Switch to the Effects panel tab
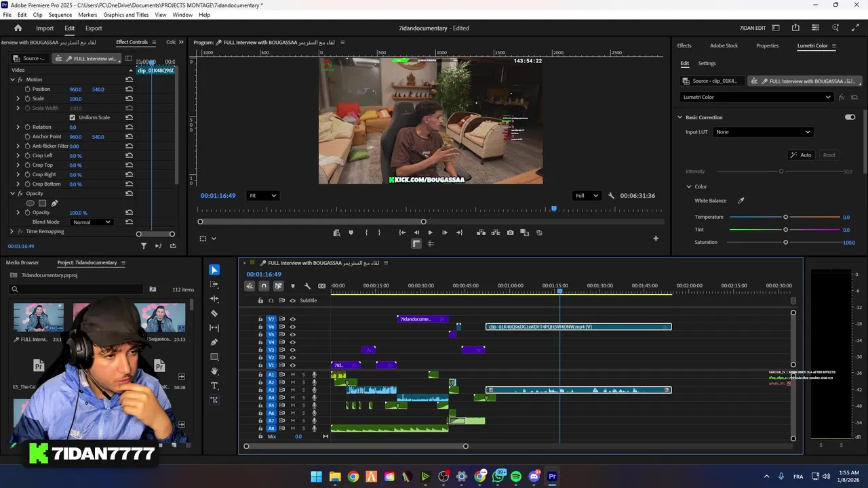The width and height of the screenshot is (868, 488). (x=684, y=45)
